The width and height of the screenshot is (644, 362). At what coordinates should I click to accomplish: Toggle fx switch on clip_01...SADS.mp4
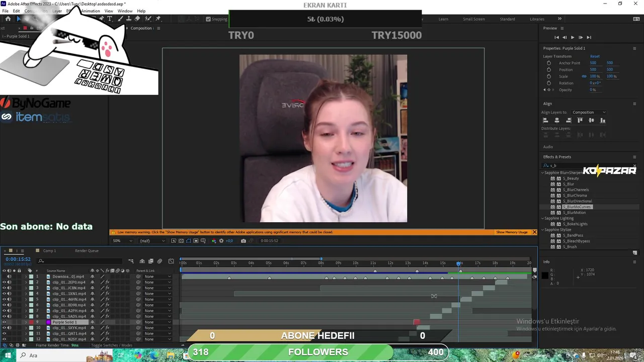tap(107, 316)
